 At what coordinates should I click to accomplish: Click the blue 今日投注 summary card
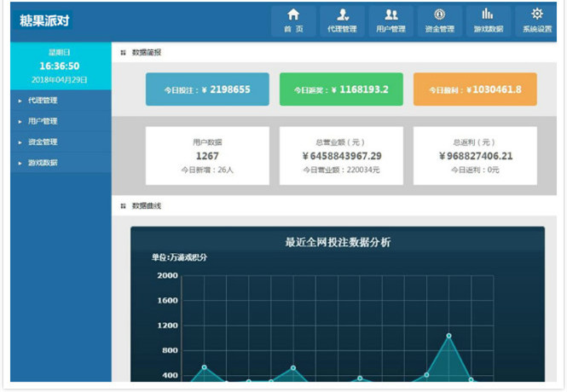click(207, 89)
